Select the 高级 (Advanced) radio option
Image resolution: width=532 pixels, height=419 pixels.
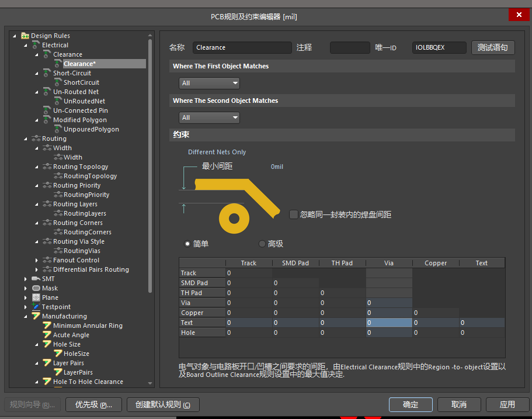(262, 244)
